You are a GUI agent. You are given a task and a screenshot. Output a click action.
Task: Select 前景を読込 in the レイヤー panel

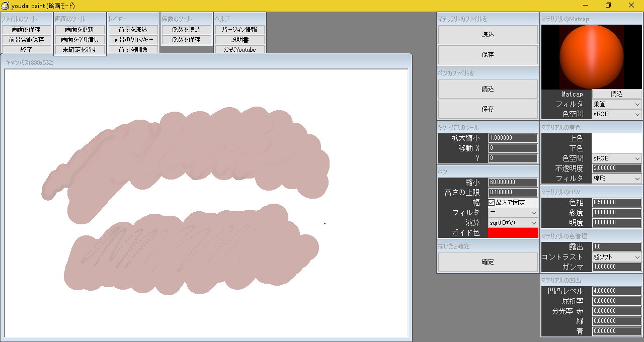click(133, 29)
